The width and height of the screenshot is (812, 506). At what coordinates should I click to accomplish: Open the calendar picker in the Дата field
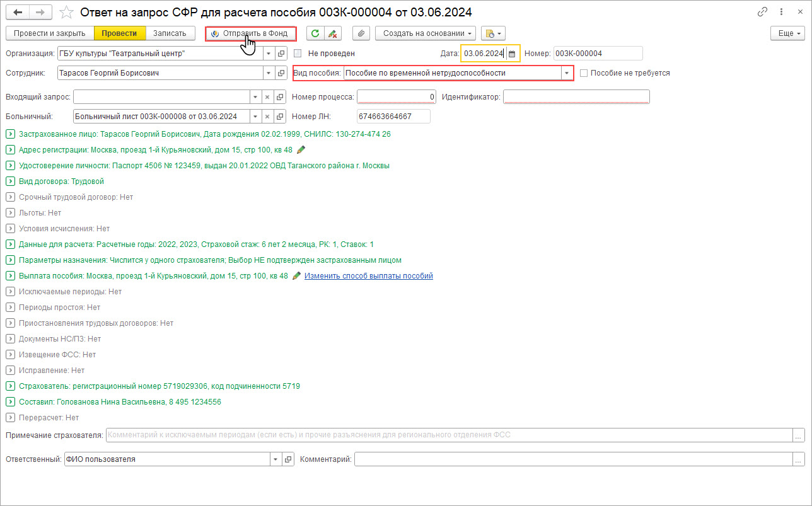(512, 54)
